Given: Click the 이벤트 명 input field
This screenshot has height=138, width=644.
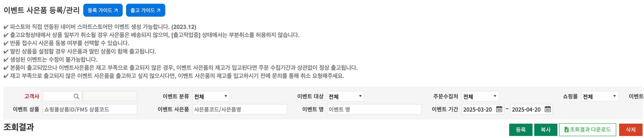Looking at the screenshot, I should [x=374, y=109].
